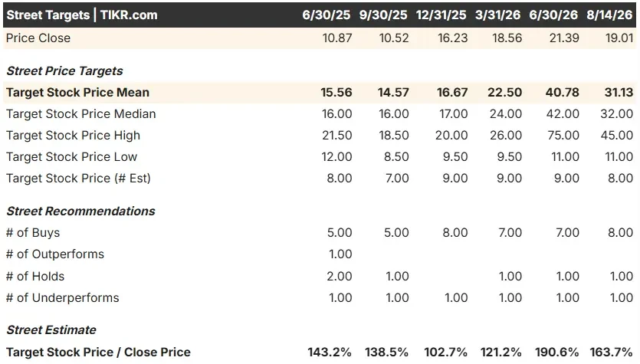This screenshot has height=364, width=640.
Task: Click the Street Recommendations section heading
Action: coord(80,211)
